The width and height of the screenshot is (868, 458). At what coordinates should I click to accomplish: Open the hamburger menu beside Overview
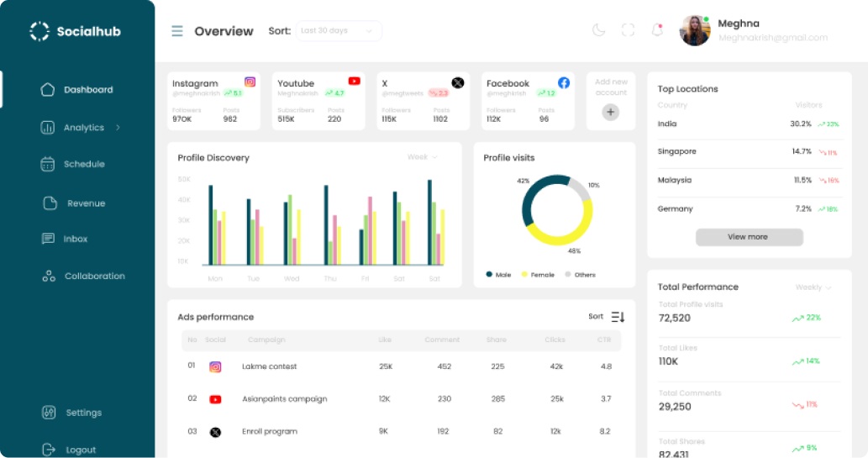click(177, 31)
